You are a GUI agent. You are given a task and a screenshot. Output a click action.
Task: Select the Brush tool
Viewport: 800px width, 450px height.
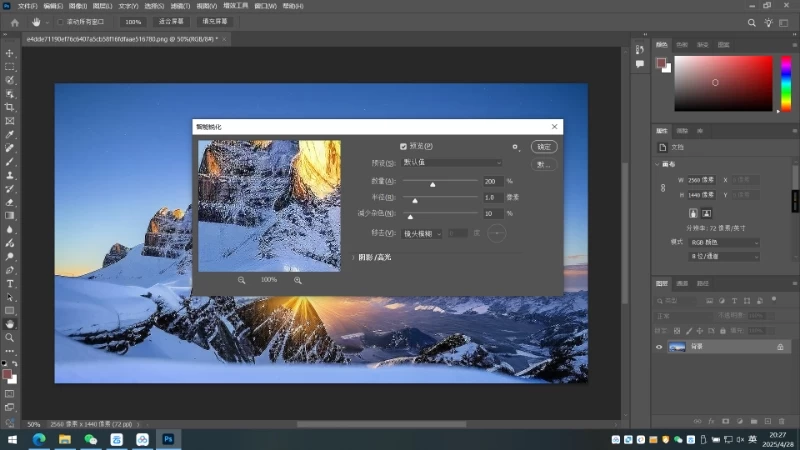click(10, 162)
